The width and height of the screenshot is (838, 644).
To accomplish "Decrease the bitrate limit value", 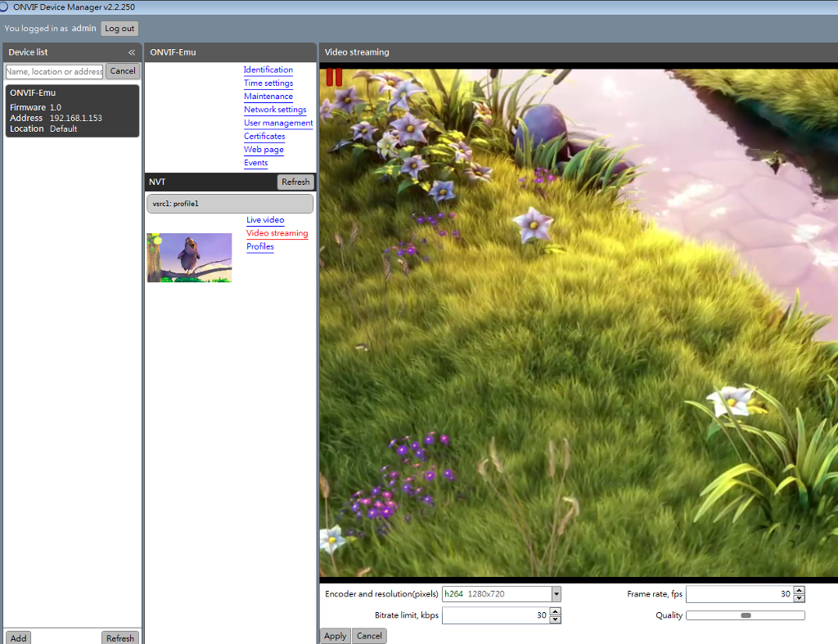I will 555,619.
